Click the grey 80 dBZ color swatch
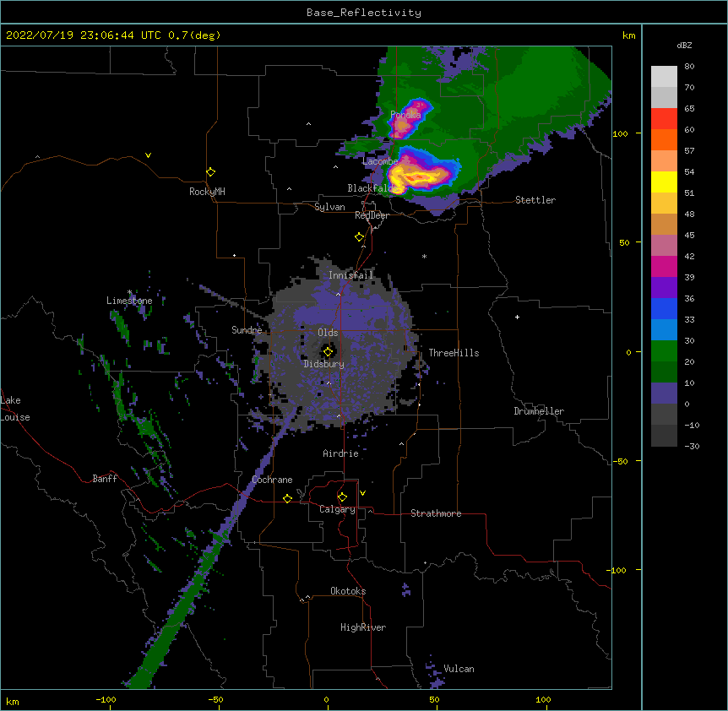Screen dimensions: 728x711 [x=664, y=77]
